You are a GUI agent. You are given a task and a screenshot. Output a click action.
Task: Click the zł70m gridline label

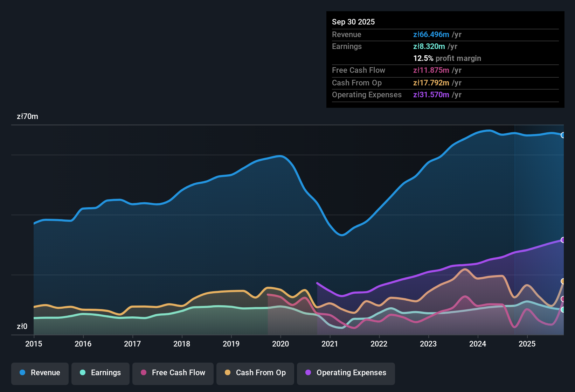(x=27, y=116)
